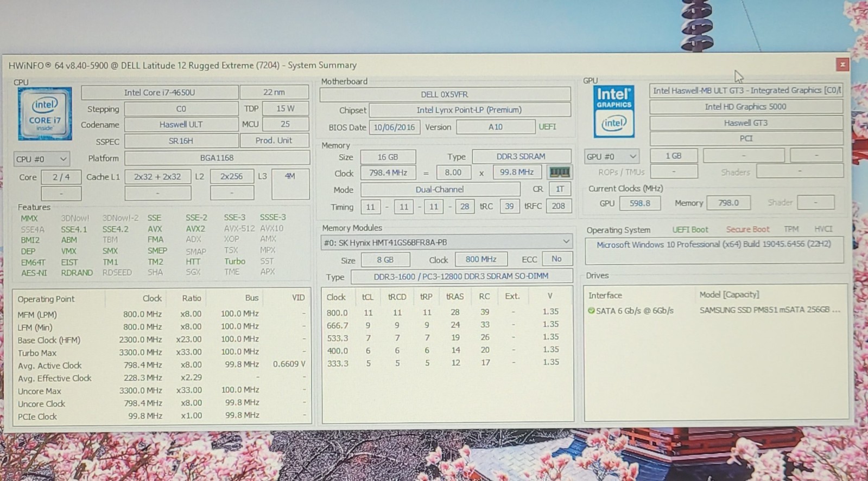This screenshot has width=868, height=481.
Task: Click the 22 nm process field
Action: (274, 92)
